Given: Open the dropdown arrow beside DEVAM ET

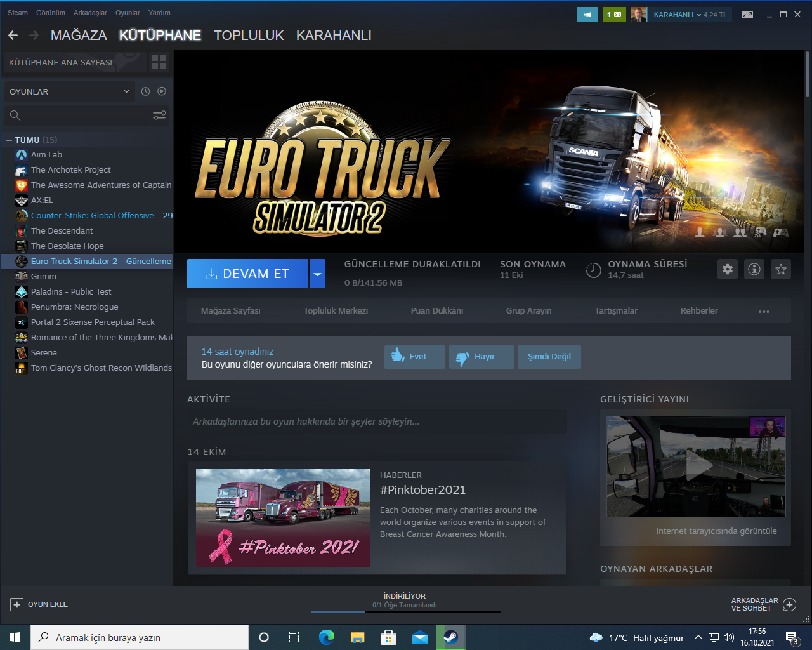Looking at the screenshot, I should click(x=317, y=274).
